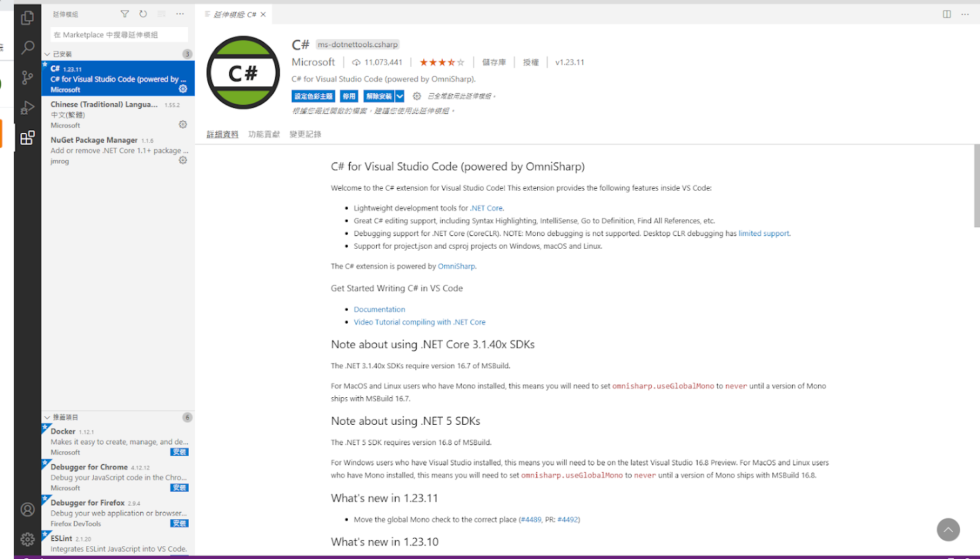Open pull request #4492 link
Image resolution: width=980 pixels, height=559 pixels.
[568, 520]
